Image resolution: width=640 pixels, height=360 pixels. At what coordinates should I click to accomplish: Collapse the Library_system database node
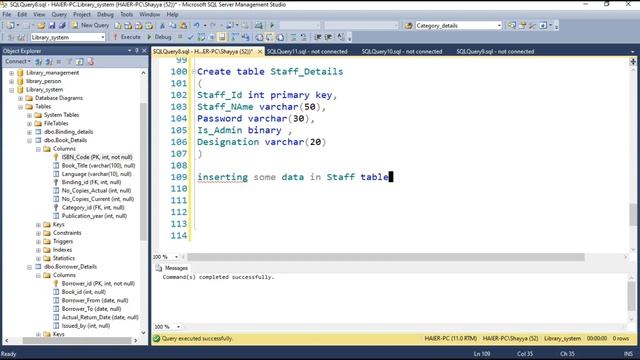pyautogui.click(x=11, y=90)
